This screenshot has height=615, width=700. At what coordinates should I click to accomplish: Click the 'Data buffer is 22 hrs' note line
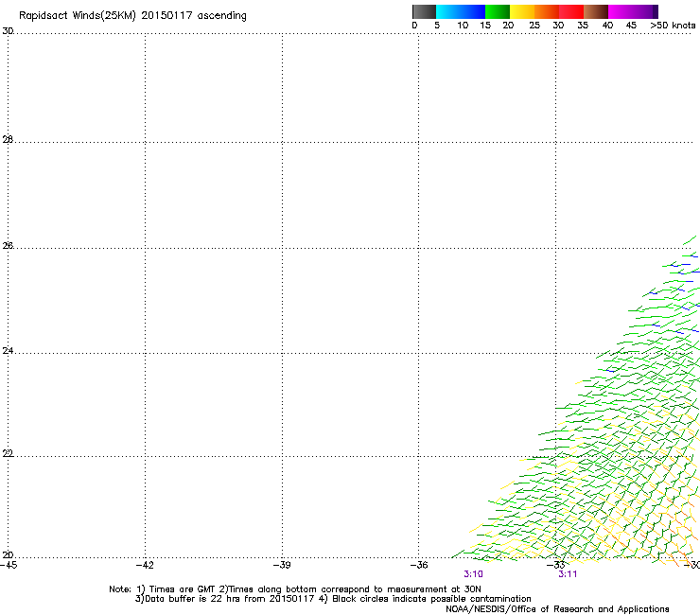click(x=333, y=599)
